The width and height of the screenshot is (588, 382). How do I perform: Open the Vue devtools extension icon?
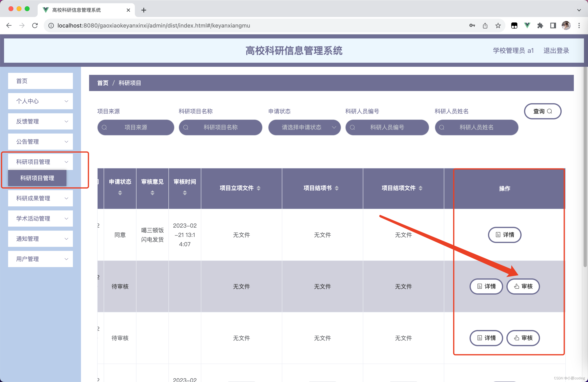(527, 25)
